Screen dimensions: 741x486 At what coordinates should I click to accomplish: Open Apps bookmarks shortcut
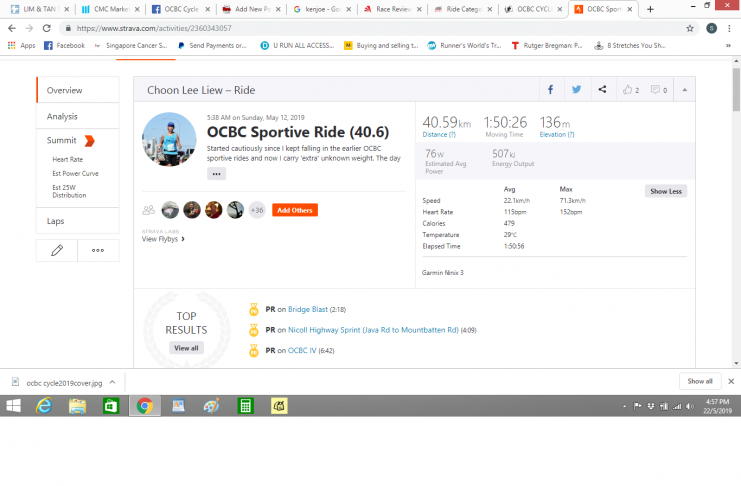(x=22, y=45)
